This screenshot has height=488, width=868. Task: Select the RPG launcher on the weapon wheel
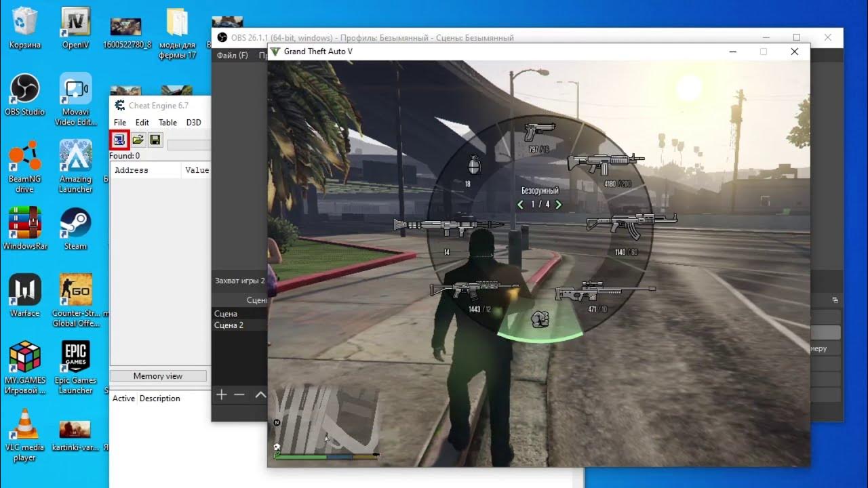448,226
